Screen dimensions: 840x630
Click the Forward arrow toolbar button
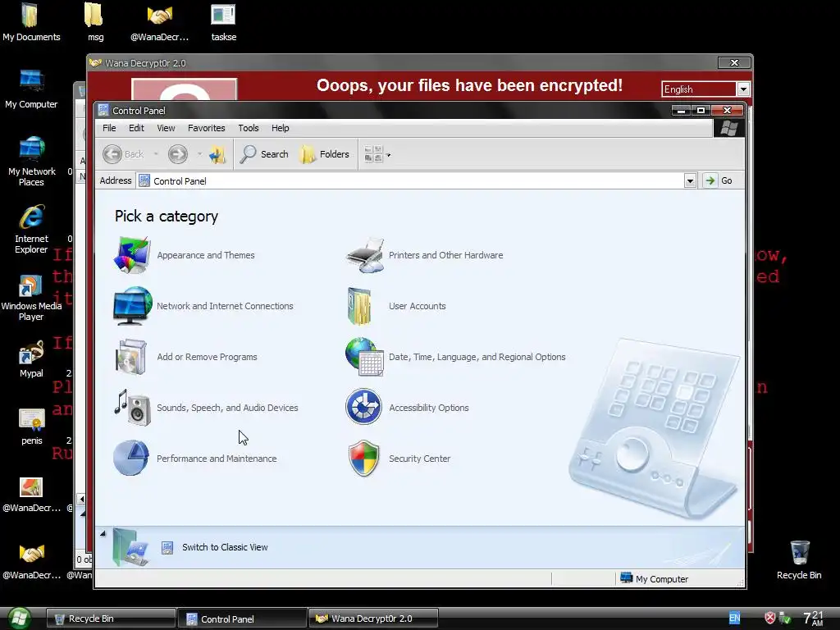point(178,154)
